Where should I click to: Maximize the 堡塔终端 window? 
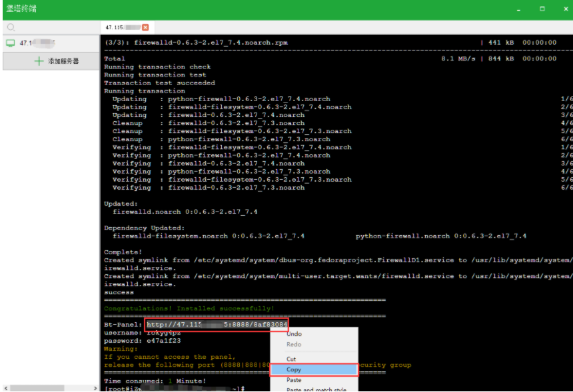(x=542, y=9)
